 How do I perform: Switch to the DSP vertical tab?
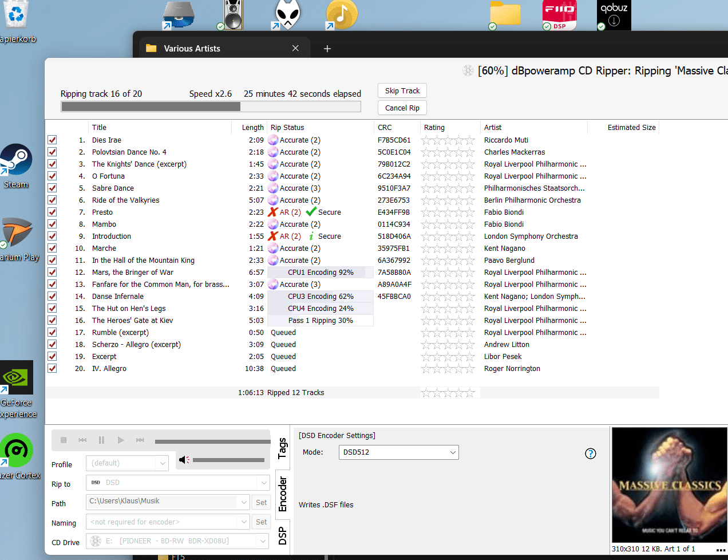[x=283, y=536]
